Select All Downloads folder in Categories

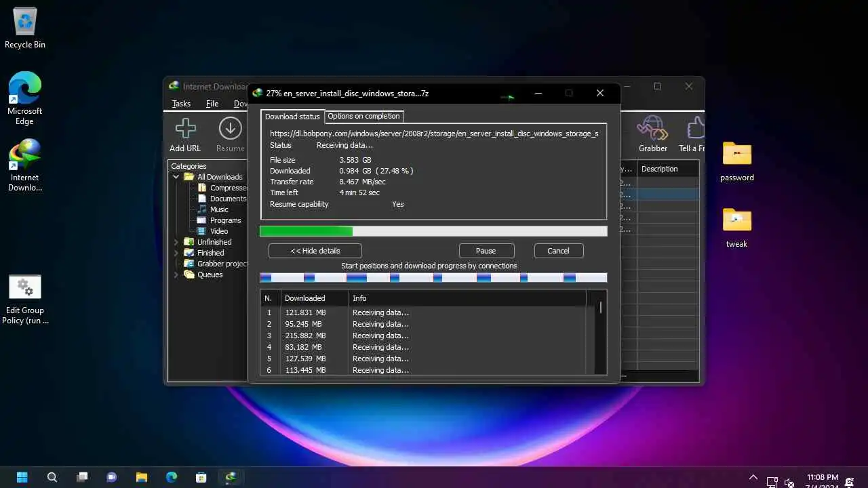pos(213,177)
